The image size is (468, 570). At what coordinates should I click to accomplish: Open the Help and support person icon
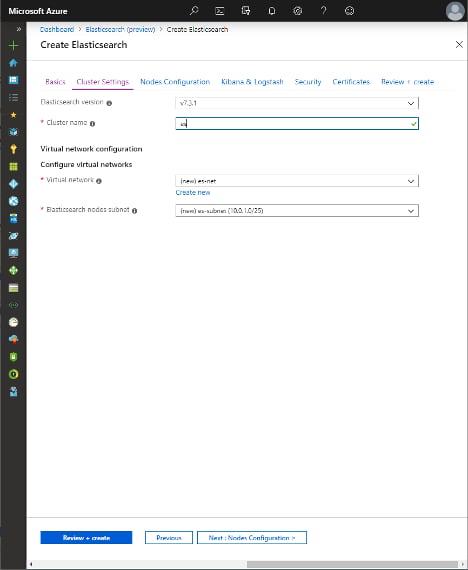click(13, 392)
